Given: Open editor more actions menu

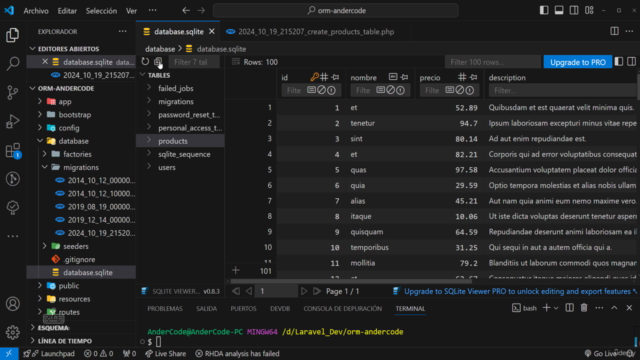Looking at the screenshot, I should coord(629,31).
